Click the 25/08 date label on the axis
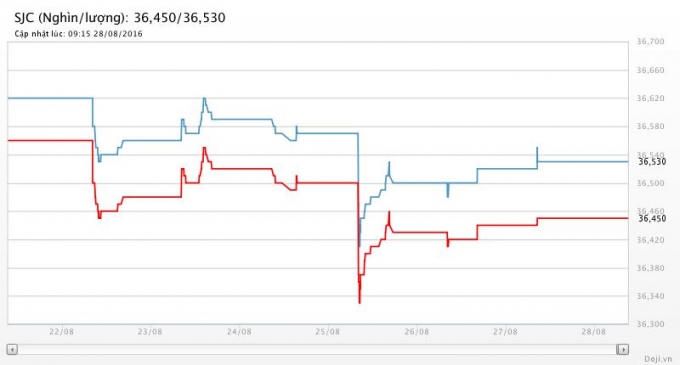Viewport: 680px width, 365px height. tap(327, 332)
